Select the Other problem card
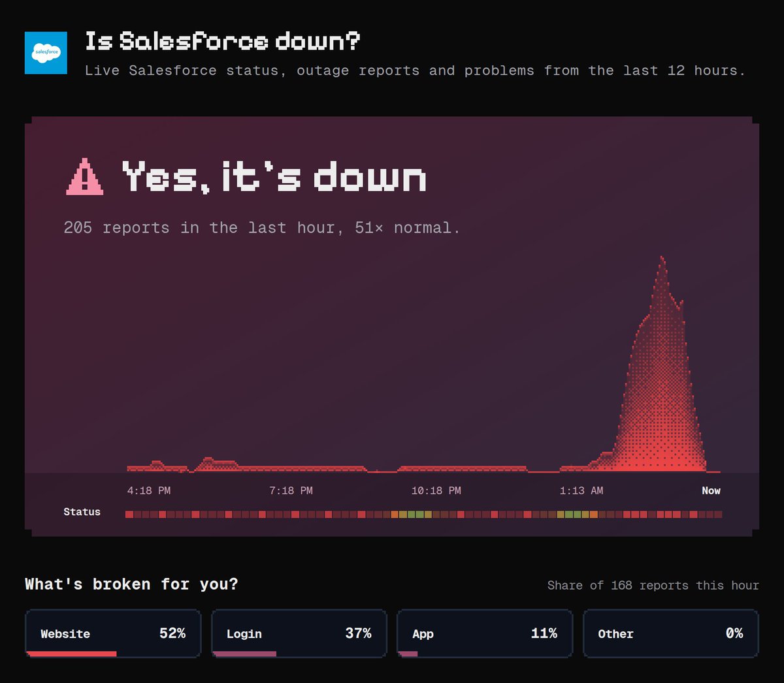This screenshot has height=683, width=784. pos(671,633)
